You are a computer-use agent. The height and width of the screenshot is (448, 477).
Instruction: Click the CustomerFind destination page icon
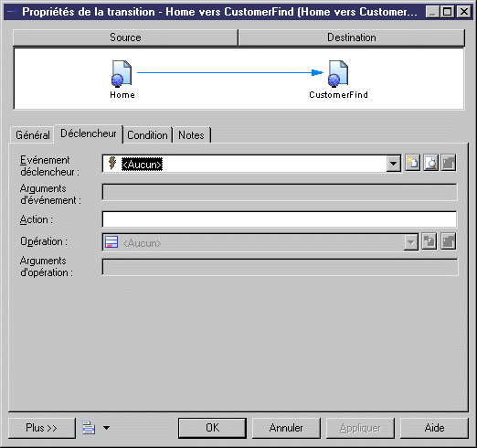click(338, 73)
